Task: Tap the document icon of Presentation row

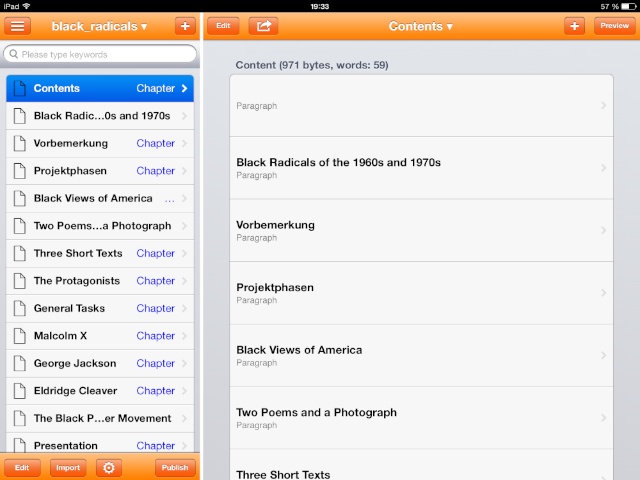Action: coord(19,445)
